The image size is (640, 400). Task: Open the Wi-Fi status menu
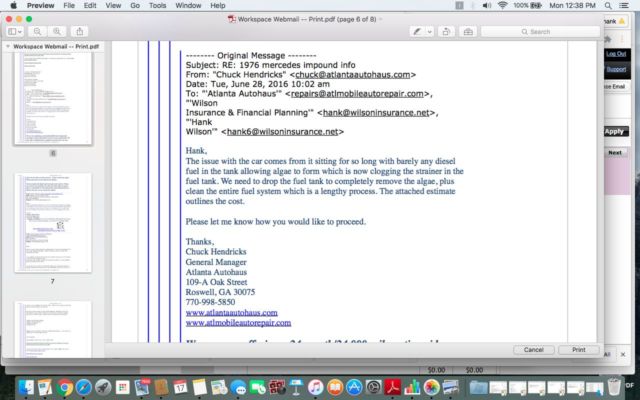coord(503,5)
